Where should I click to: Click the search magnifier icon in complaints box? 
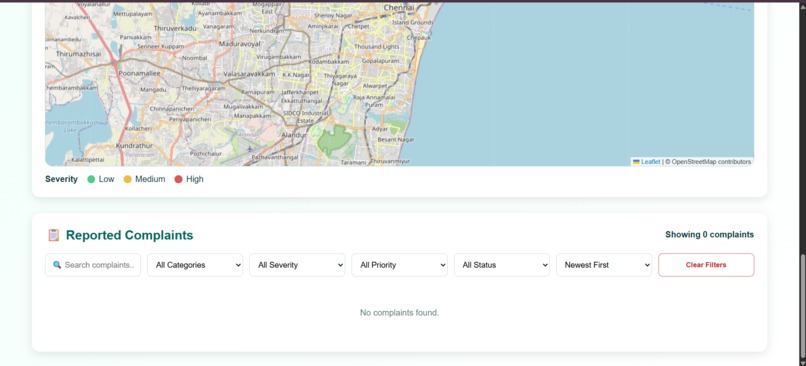[x=57, y=265]
